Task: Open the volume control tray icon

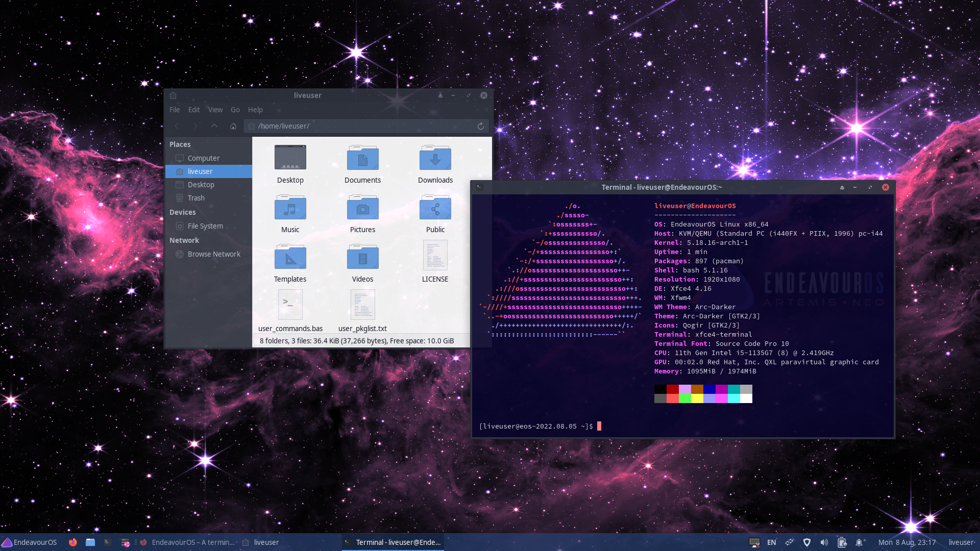Action: point(824,542)
